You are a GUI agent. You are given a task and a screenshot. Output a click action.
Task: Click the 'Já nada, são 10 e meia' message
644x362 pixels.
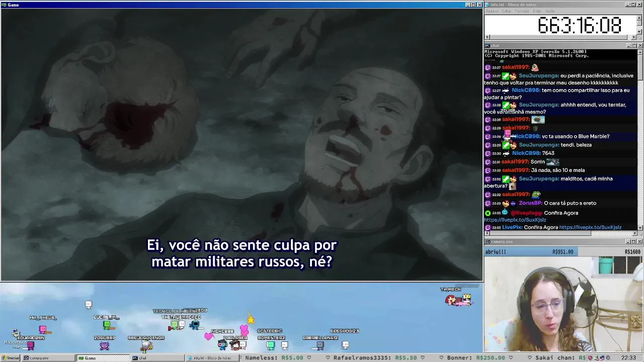tap(558, 170)
